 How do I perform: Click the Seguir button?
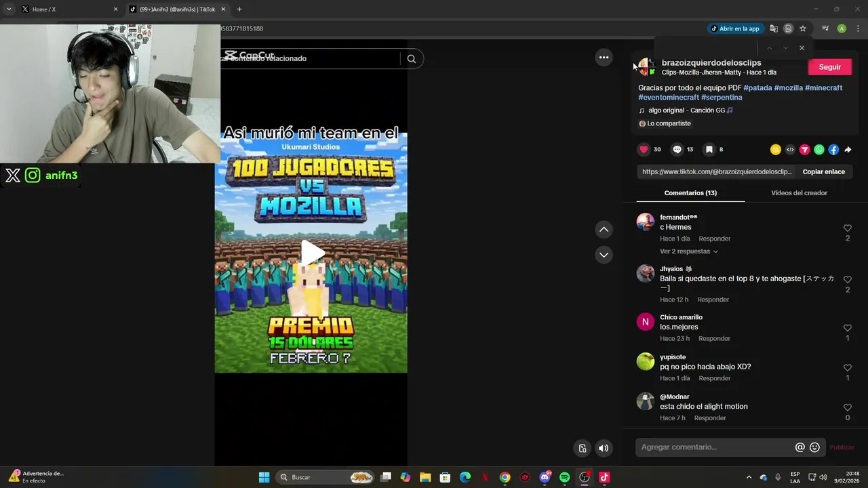[x=829, y=67]
